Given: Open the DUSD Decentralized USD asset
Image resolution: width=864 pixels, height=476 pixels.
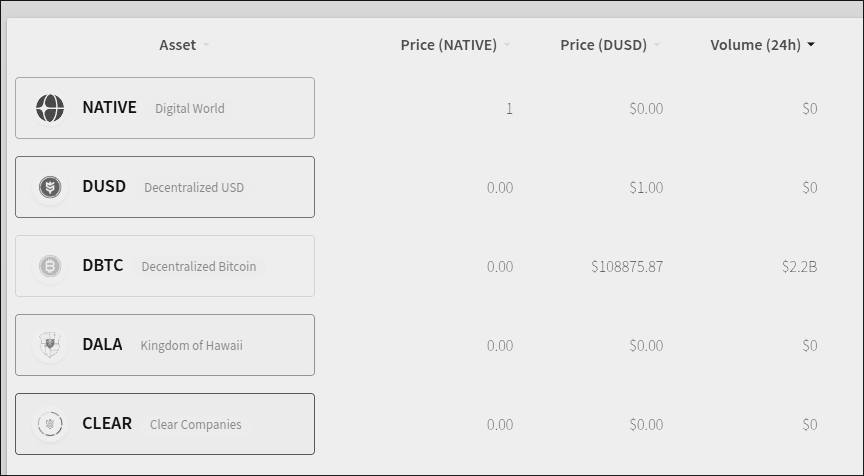Looking at the screenshot, I should (165, 187).
